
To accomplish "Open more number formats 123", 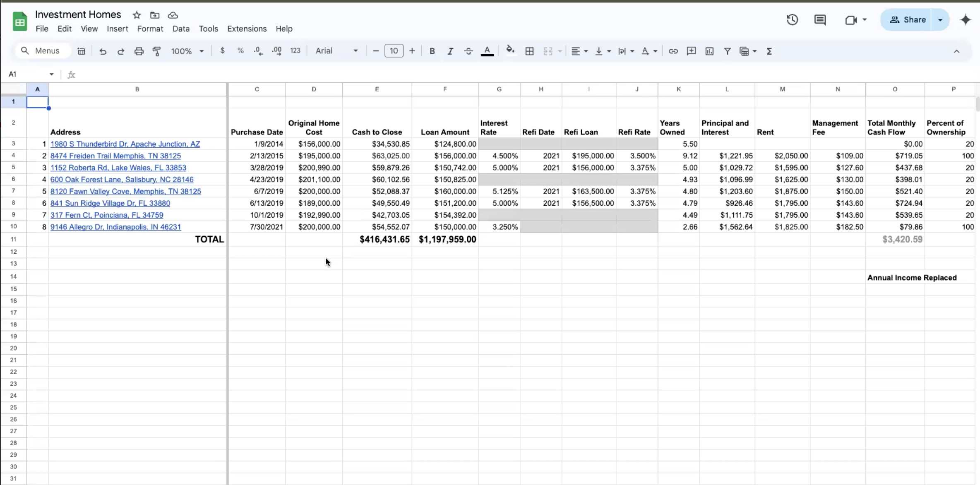I will (x=295, y=50).
